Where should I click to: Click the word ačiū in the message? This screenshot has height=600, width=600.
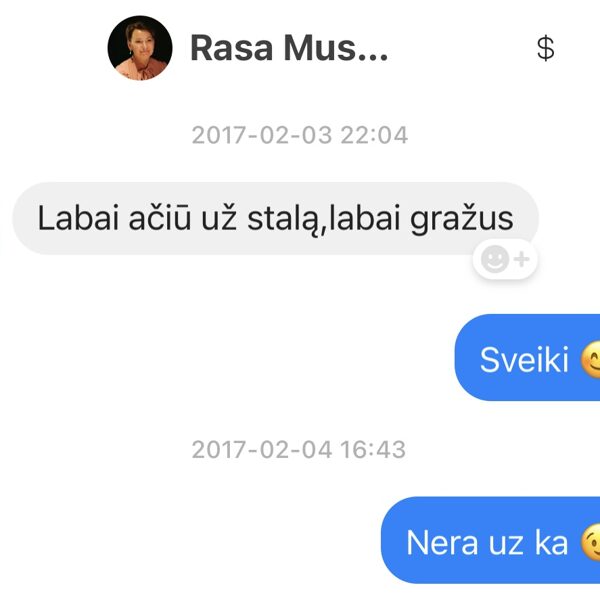(x=160, y=218)
